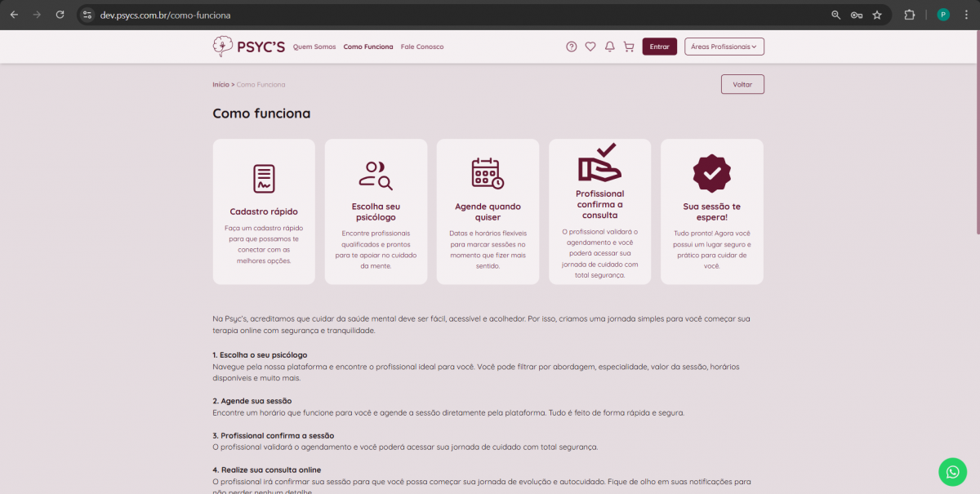Follow the Início breadcrumb link
980x494 pixels.
220,84
